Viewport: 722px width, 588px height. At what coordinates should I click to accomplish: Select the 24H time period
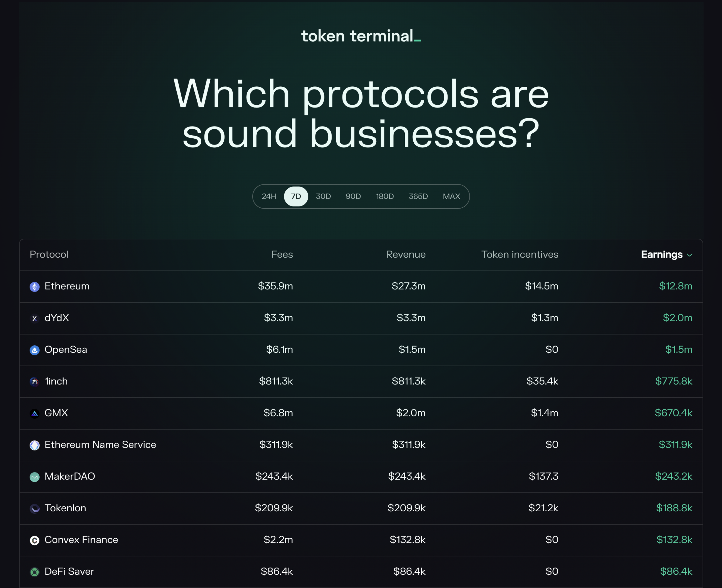click(269, 197)
